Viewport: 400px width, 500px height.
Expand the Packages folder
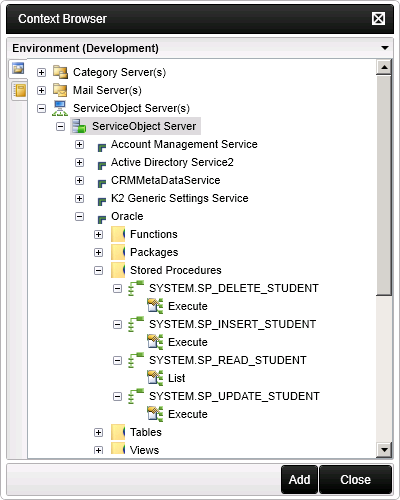pos(98,252)
